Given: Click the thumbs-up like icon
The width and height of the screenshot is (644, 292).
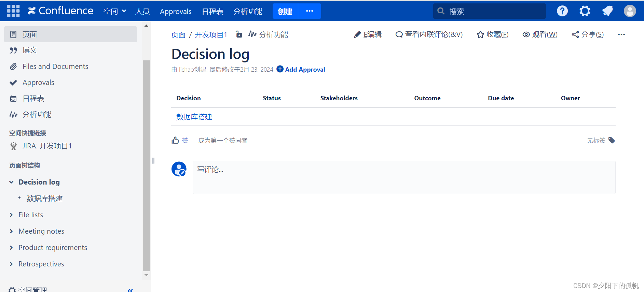Looking at the screenshot, I should [x=175, y=140].
